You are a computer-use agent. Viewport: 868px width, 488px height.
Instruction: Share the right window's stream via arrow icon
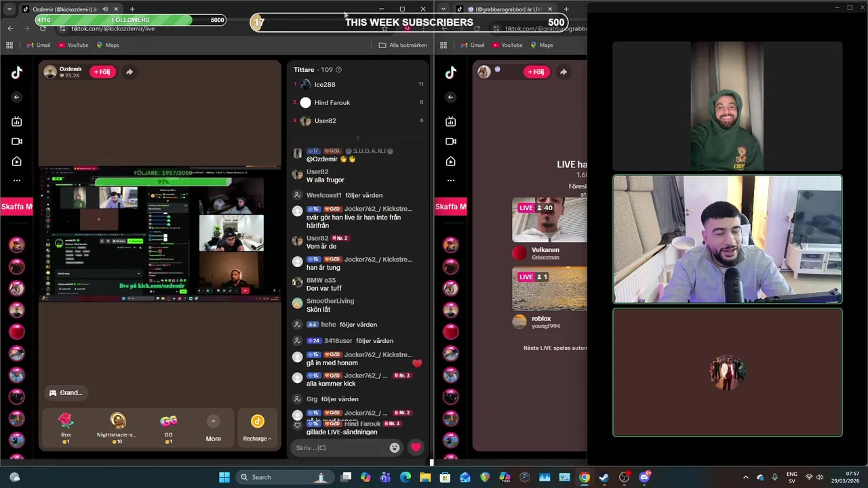pyautogui.click(x=564, y=72)
